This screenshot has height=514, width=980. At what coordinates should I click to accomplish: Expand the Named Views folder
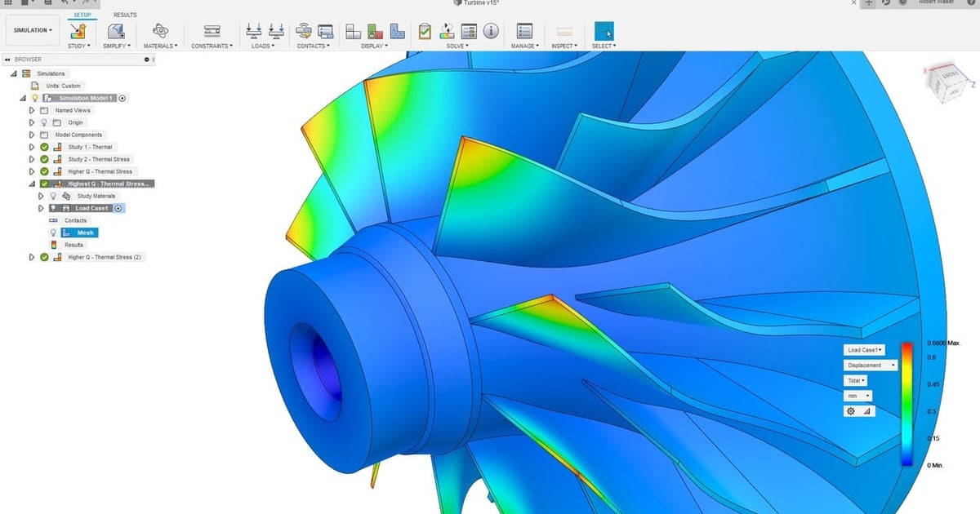[x=31, y=110]
